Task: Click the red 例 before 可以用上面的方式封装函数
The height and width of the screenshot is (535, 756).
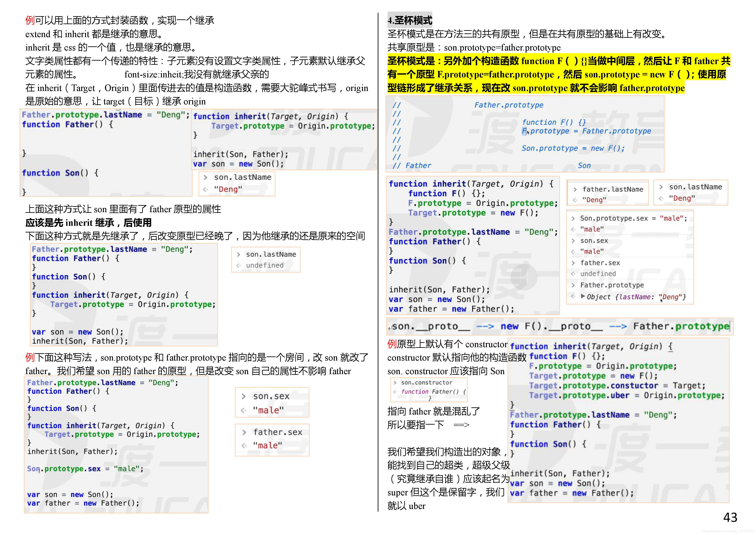Action: [x=30, y=20]
